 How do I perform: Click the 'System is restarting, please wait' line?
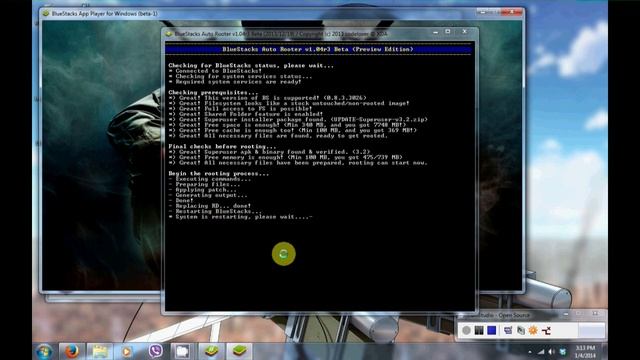(240, 217)
